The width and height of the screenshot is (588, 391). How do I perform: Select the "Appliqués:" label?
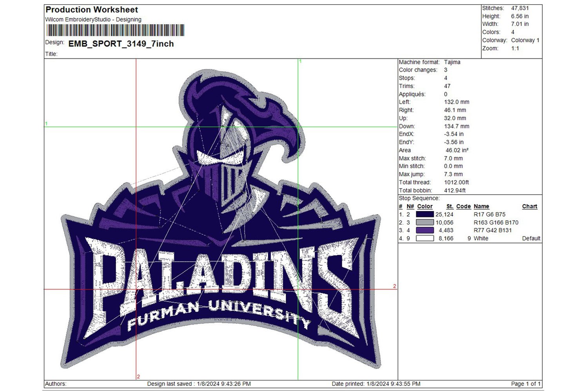click(x=412, y=94)
